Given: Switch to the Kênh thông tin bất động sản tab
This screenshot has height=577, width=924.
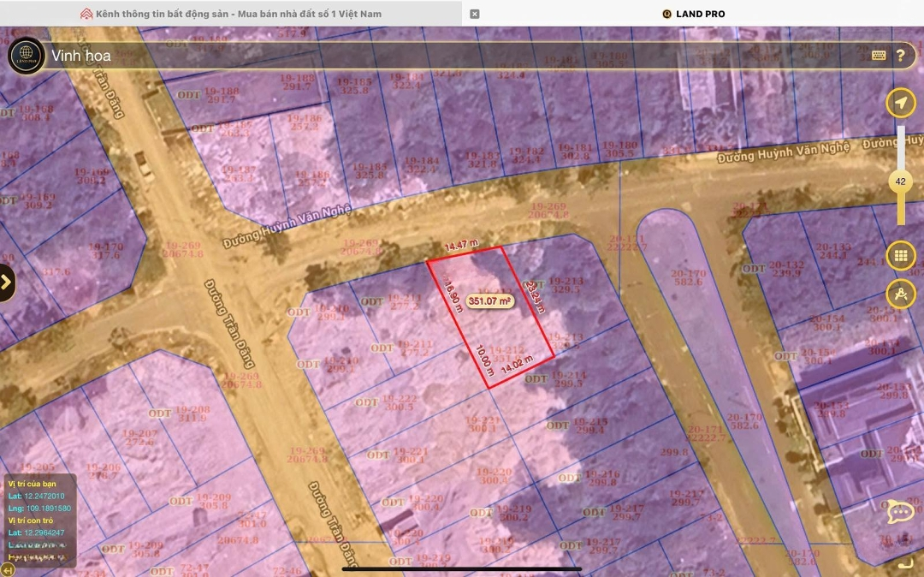Looking at the screenshot, I should [231, 14].
